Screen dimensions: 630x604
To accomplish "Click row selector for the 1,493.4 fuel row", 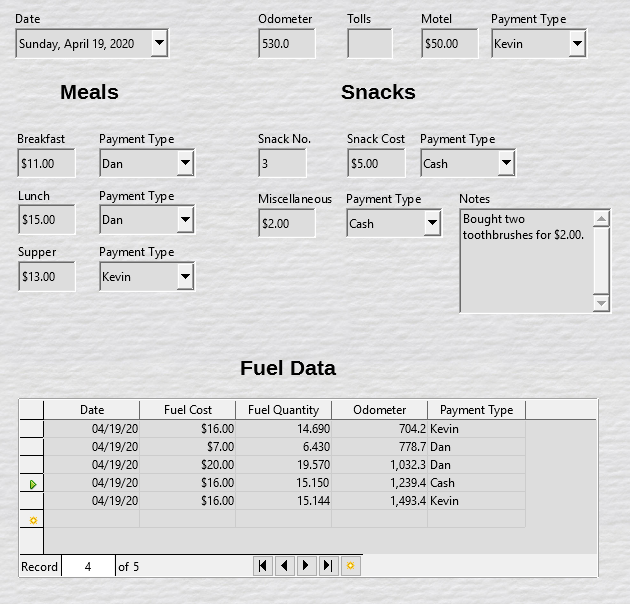I will (x=32, y=501).
